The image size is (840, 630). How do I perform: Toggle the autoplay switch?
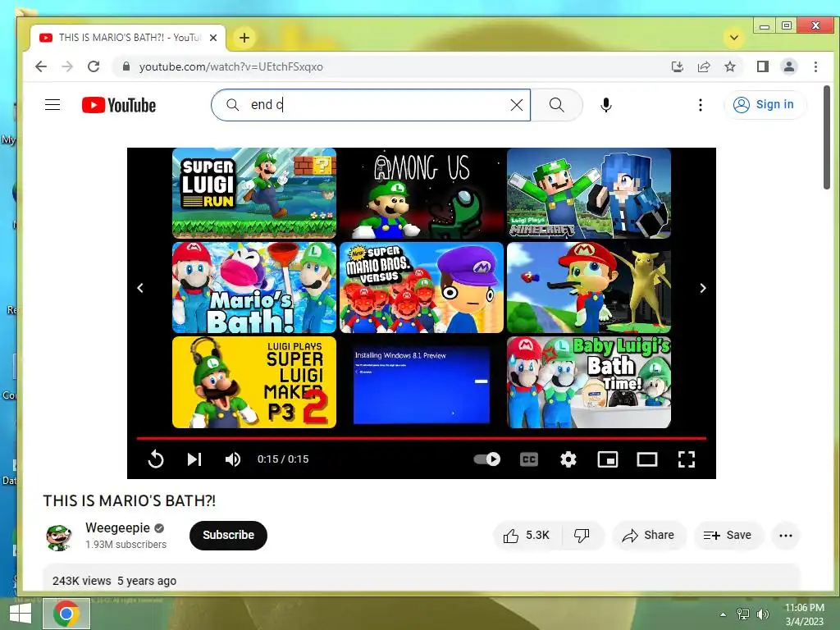(x=487, y=459)
